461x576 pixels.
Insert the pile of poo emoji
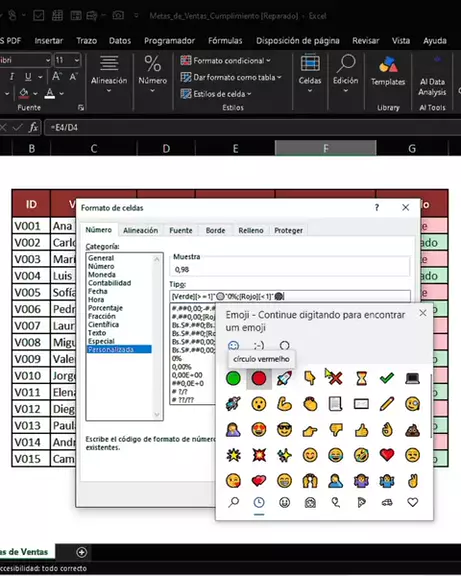tap(413, 429)
